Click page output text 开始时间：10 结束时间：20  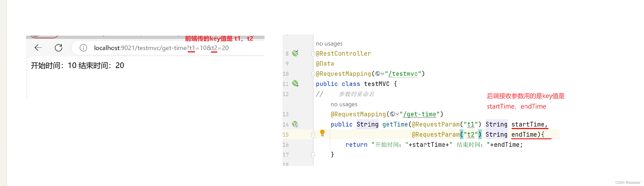[77, 65]
